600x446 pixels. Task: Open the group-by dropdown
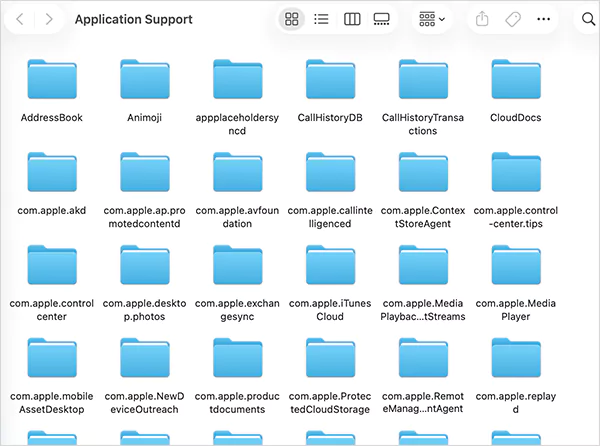(432, 19)
